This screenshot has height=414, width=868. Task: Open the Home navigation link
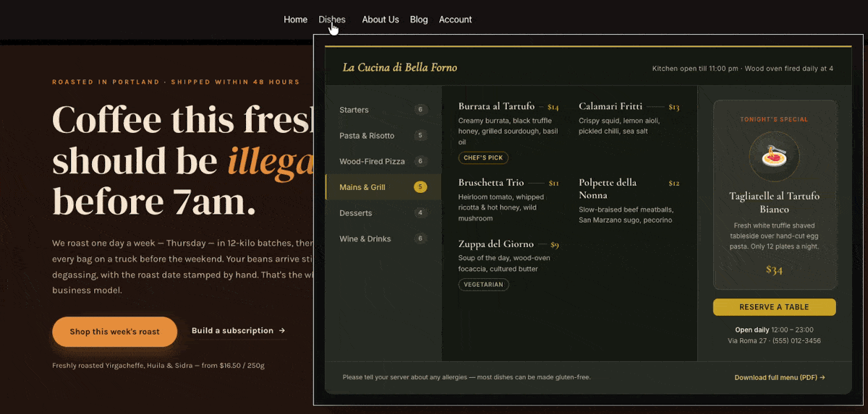pos(295,20)
